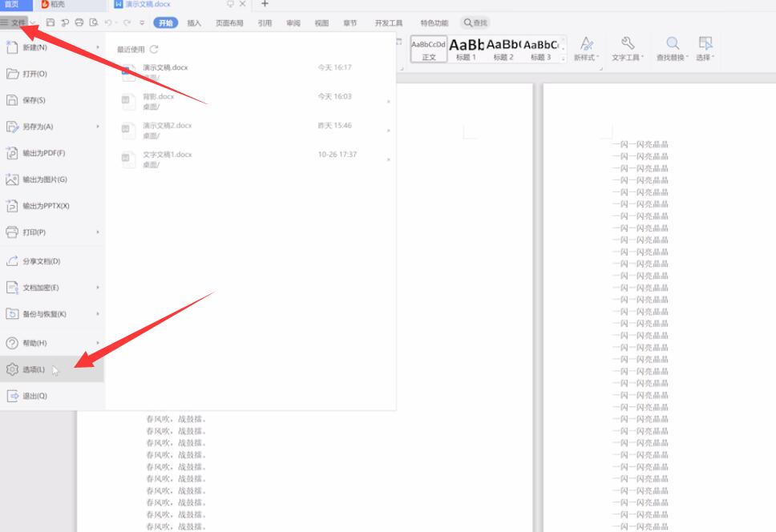Image resolution: width=776 pixels, height=532 pixels.
Task: Expand the 打印(P) submenu
Action: click(52, 232)
